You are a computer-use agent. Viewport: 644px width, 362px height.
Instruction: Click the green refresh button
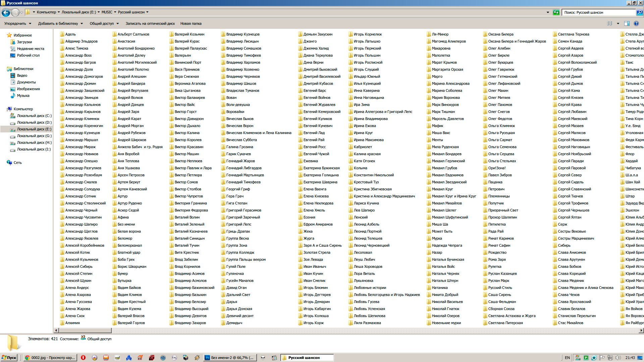[556, 12]
